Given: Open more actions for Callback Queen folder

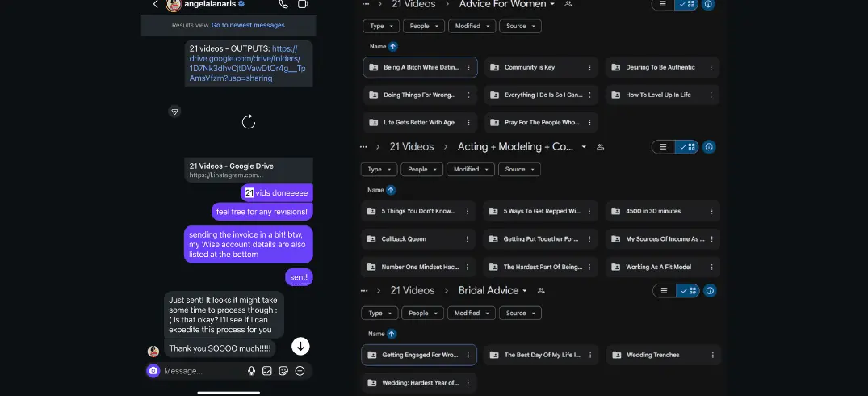Looking at the screenshot, I should pos(468,239).
